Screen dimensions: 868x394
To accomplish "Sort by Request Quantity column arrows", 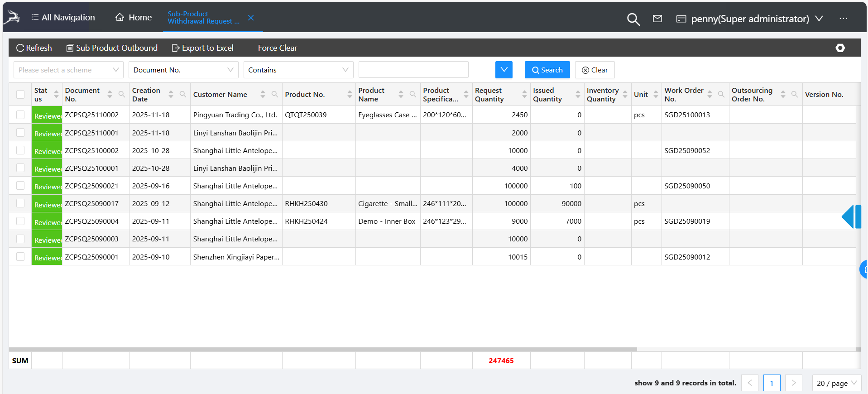I will 524,94.
